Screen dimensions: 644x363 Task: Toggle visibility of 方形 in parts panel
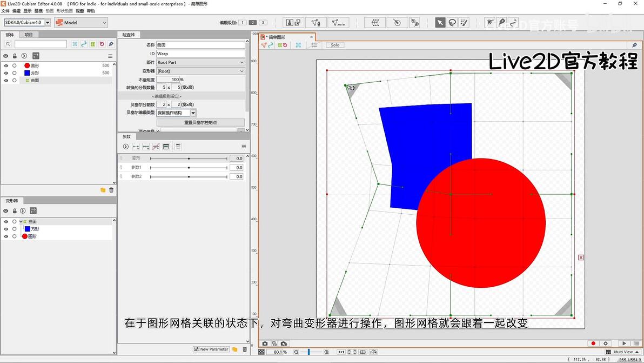click(6, 73)
